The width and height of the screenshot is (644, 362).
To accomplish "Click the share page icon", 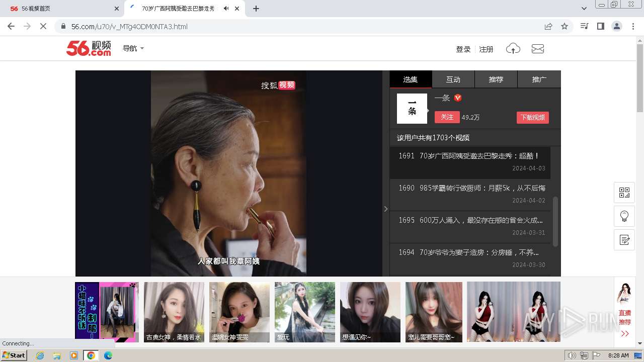I will pyautogui.click(x=548, y=26).
